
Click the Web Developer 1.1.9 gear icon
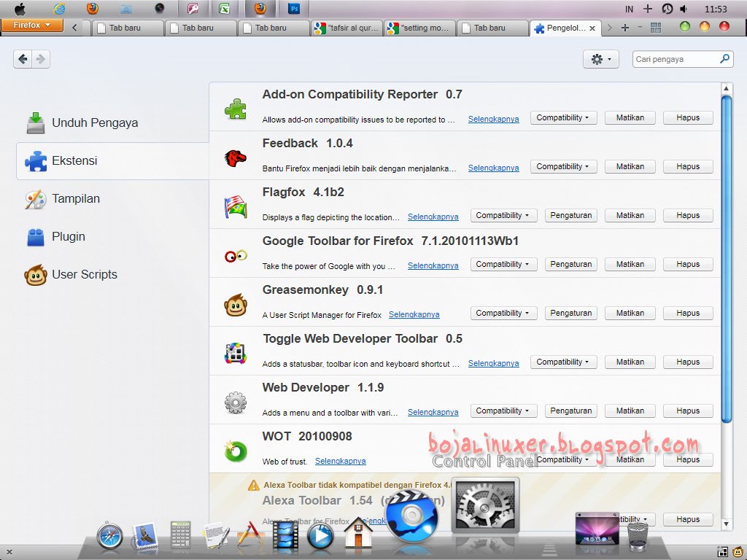236,402
